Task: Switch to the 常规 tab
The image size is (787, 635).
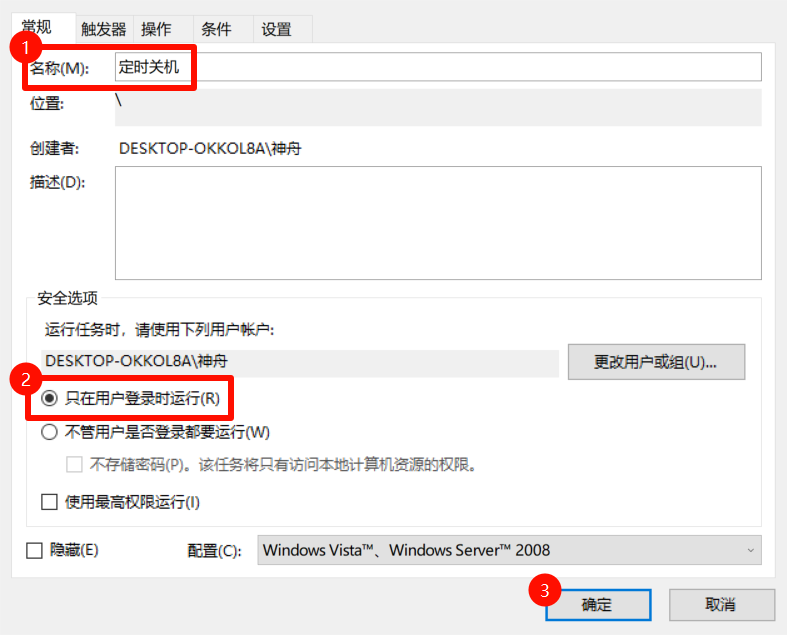Action: (44, 28)
